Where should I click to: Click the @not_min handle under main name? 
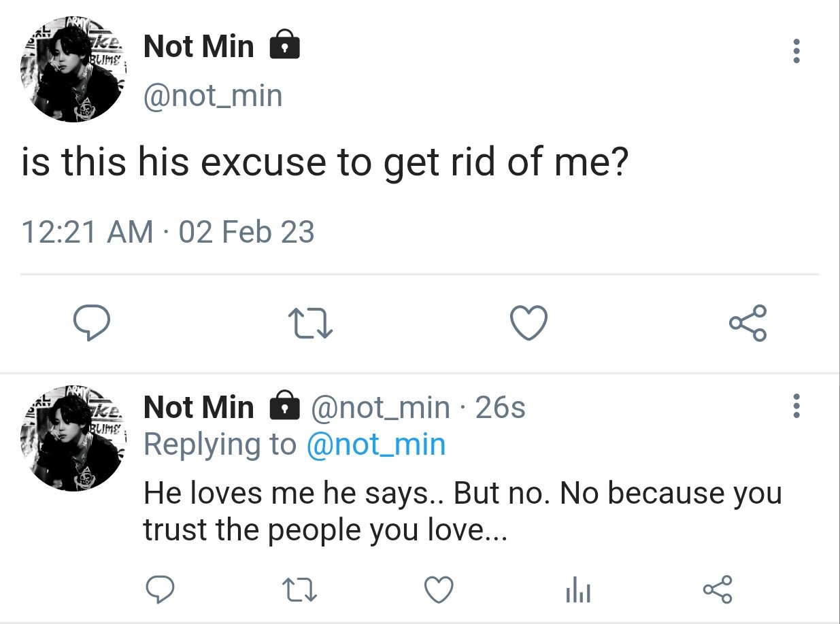pyautogui.click(x=212, y=96)
